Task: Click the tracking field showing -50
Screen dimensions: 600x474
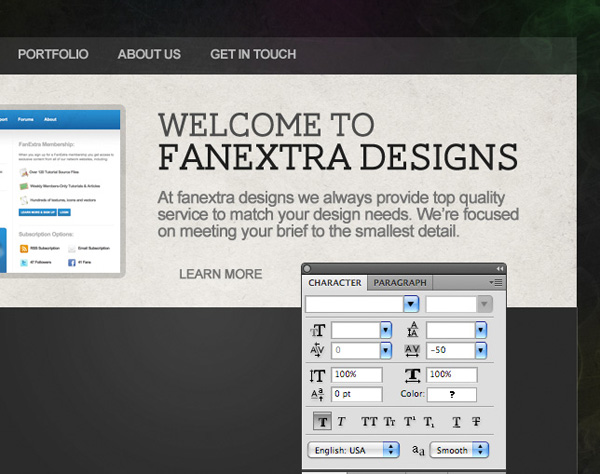Action: tap(451, 350)
